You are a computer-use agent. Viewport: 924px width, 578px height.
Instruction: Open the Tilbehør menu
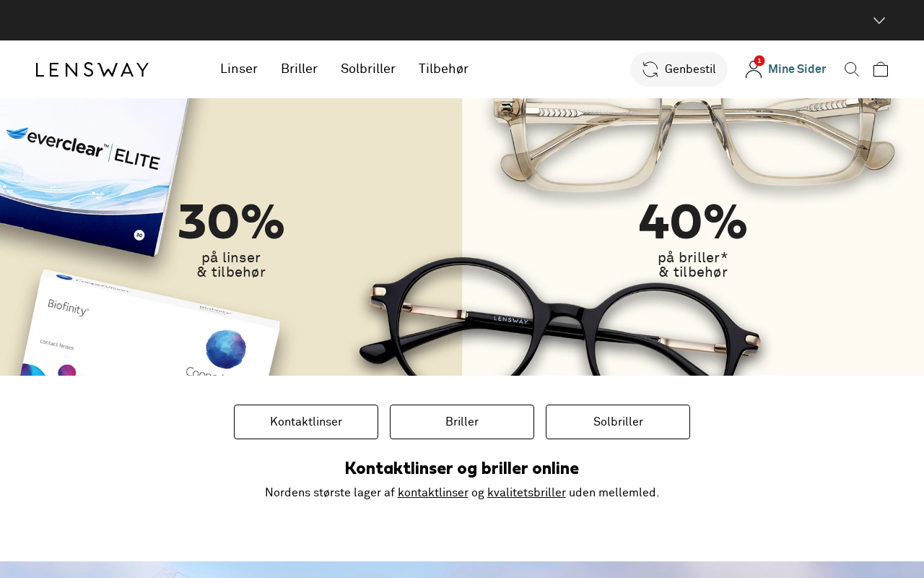(x=443, y=69)
